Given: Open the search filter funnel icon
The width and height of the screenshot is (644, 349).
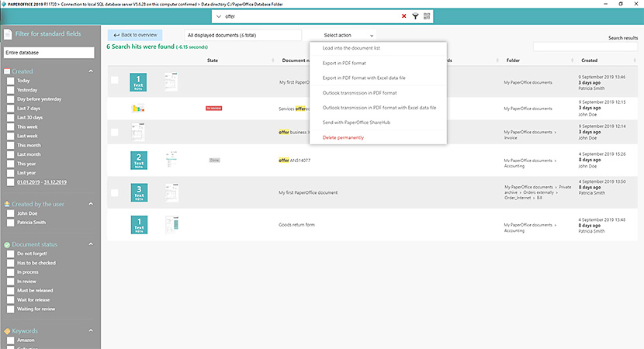Looking at the screenshot, I should [415, 16].
